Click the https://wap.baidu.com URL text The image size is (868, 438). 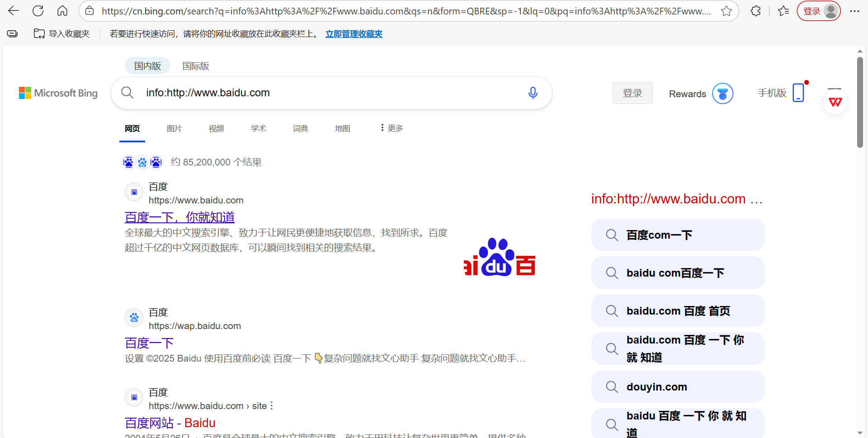tap(195, 326)
